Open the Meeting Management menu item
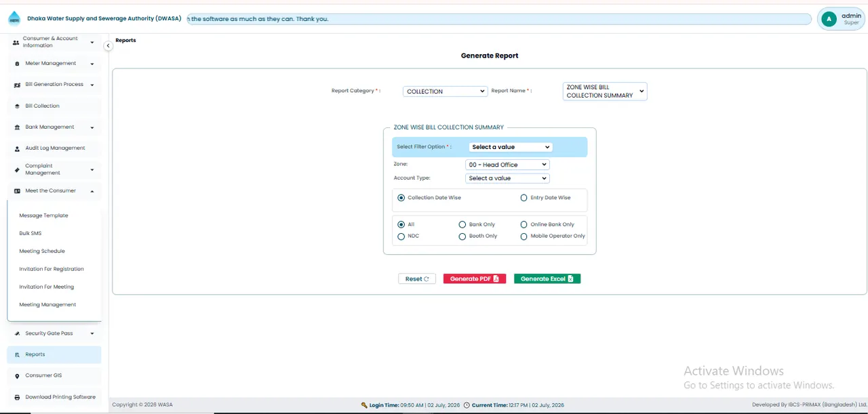The height and width of the screenshot is (414, 868). pos(47,305)
